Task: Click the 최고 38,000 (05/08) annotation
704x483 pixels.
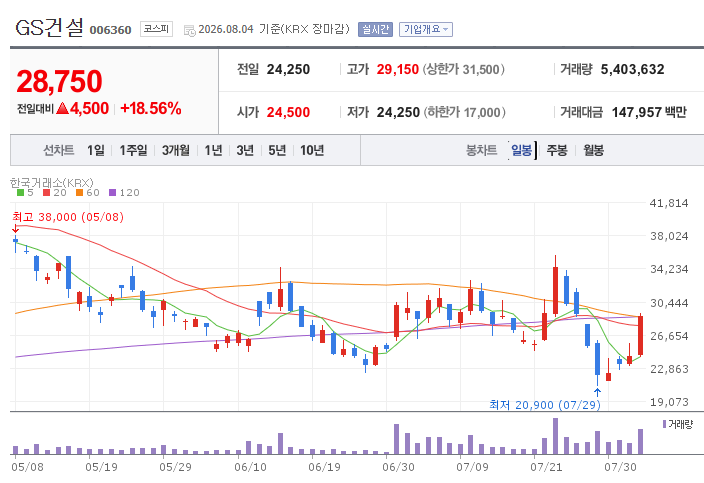Action: point(68,217)
